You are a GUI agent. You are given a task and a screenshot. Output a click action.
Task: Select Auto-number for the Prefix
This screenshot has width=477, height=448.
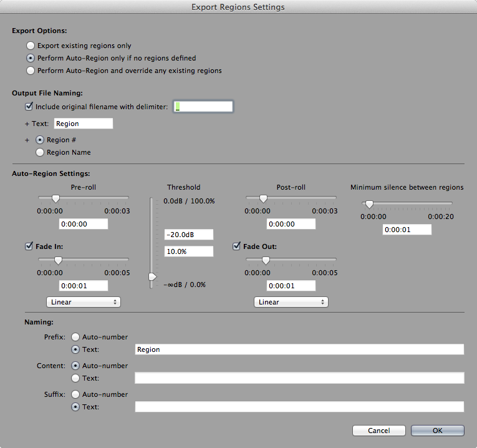[75, 337]
